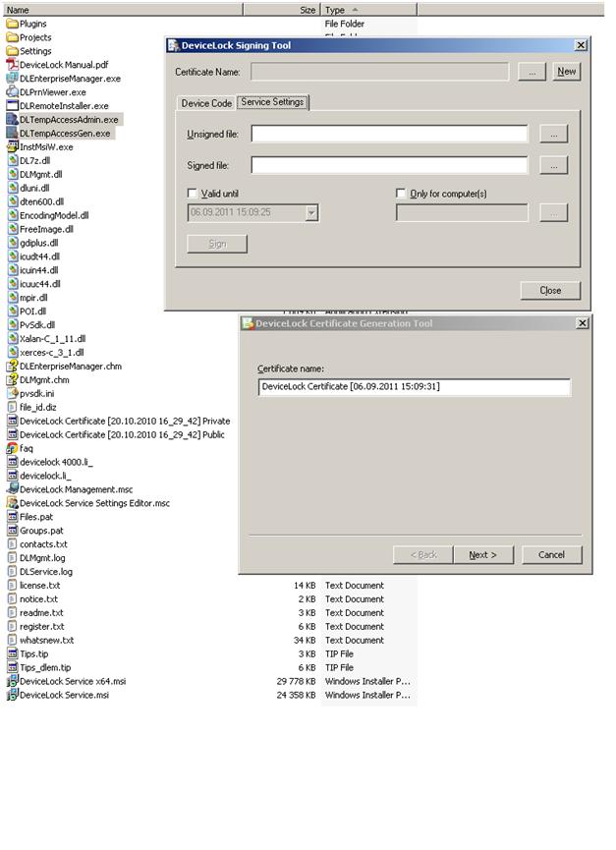Select the DLService.log file name
The width and height of the screenshot is (616, 850).
pos(46,572)
